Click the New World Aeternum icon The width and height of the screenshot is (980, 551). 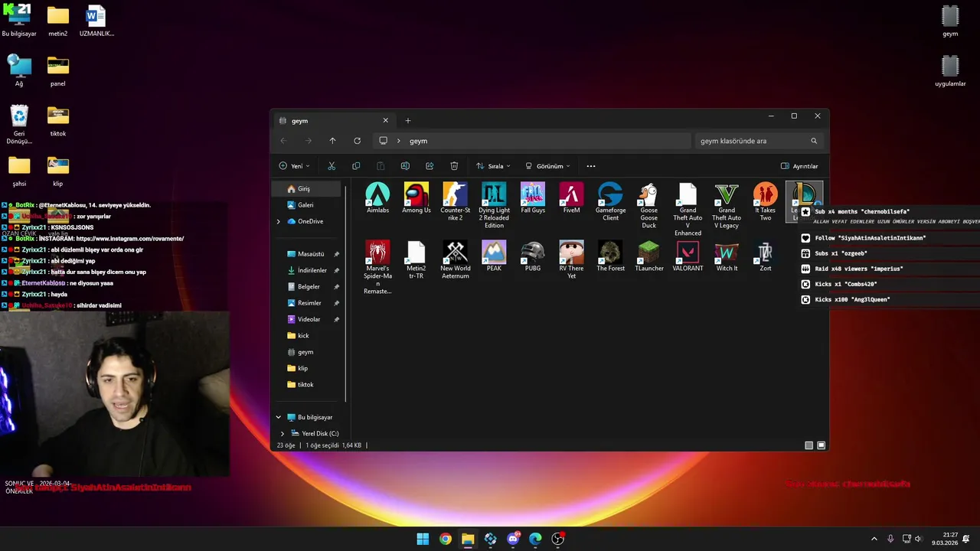click(455, 260)
